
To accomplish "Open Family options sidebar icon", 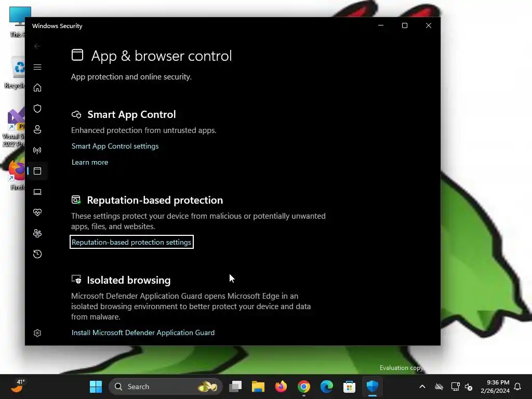I will 37,233.
